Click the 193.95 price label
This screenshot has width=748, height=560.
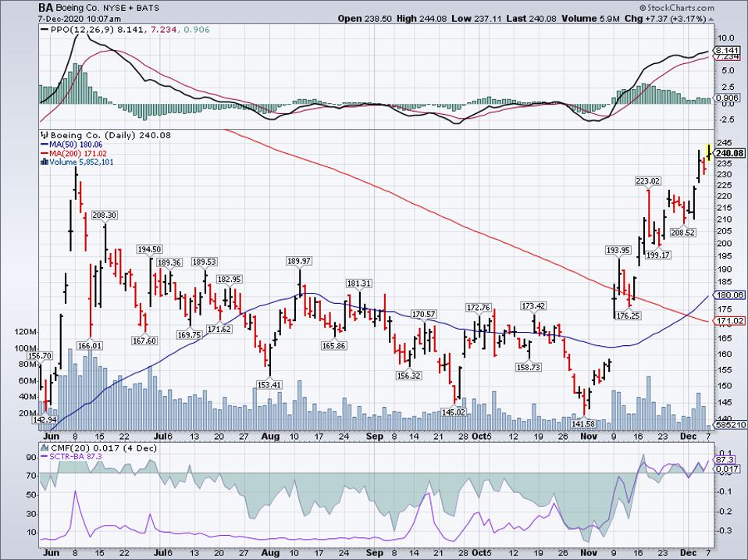click(x=618, y=251)
